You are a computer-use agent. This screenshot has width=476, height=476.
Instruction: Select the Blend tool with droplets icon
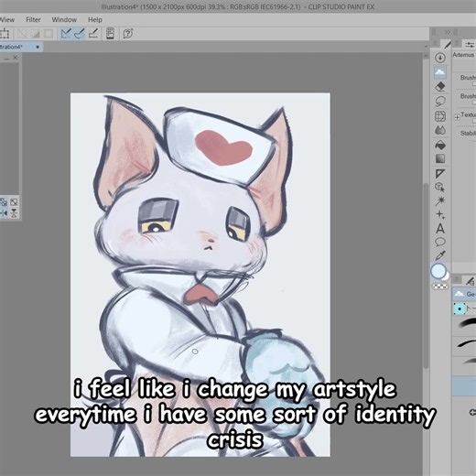439,130
